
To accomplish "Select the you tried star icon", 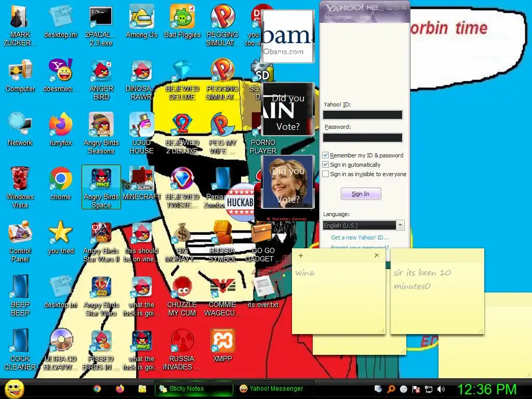I will (x=60, y=237).
